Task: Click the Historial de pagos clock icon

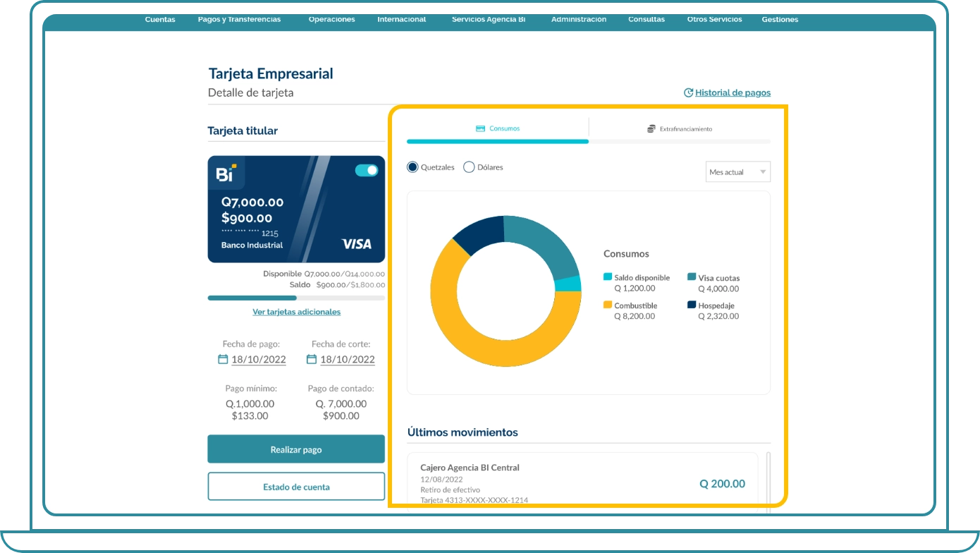Action: coord(689,92)
